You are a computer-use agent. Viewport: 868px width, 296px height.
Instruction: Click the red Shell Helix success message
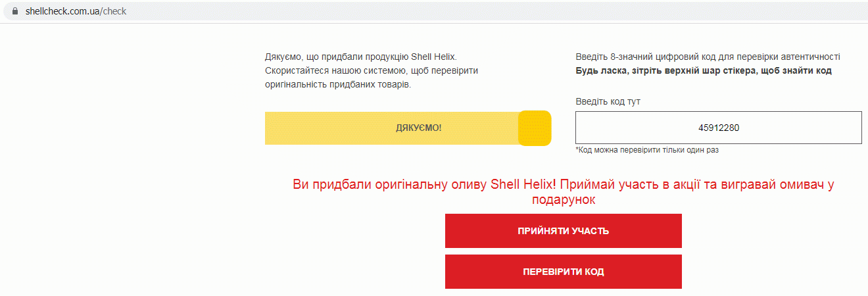(x=563, y=192)
